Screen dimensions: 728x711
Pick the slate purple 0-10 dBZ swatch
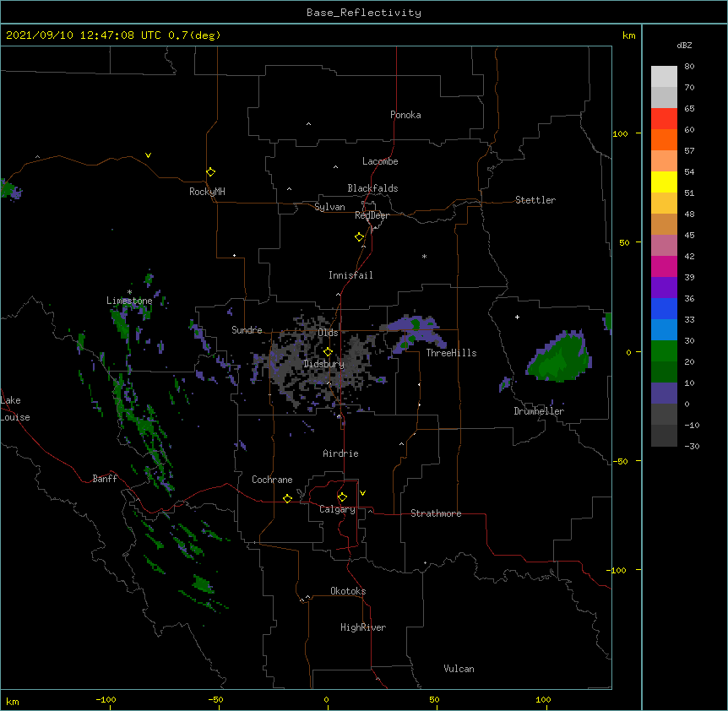point(664,393)
